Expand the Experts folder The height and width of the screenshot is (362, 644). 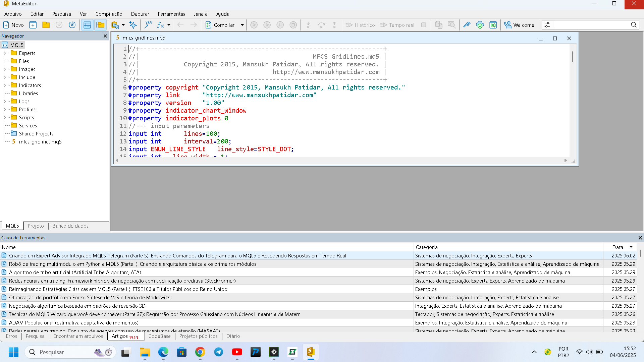click(5, 53)
